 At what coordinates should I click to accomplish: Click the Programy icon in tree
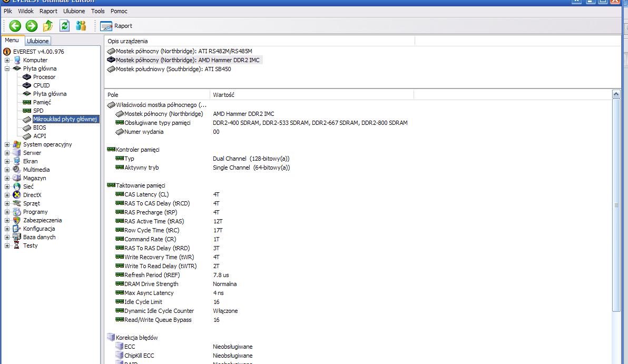[17, 212]
